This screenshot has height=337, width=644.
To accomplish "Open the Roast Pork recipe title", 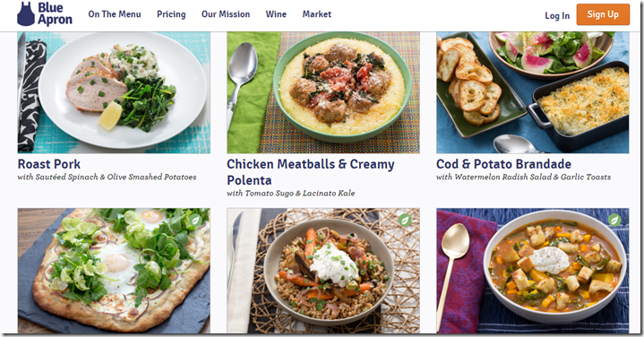I will coord(49,164).
